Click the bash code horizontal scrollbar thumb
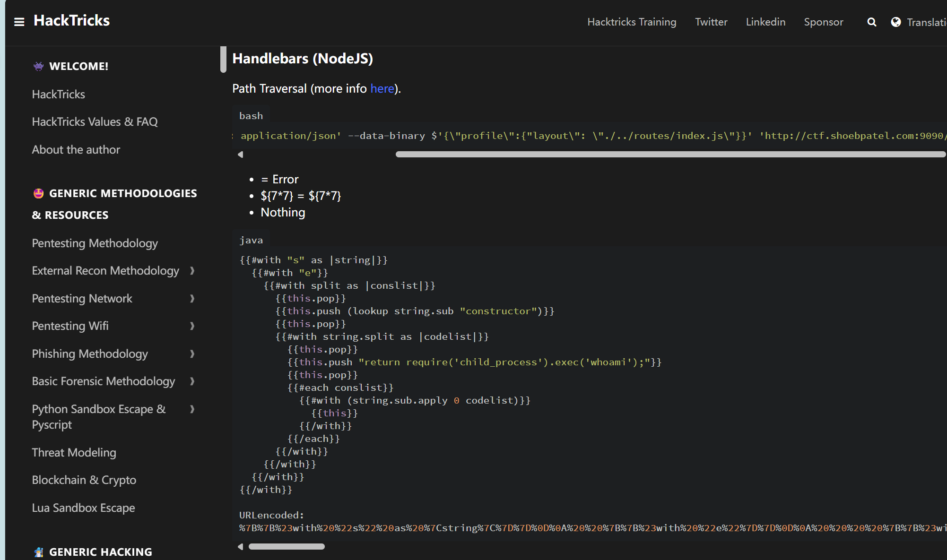 [670, 155]
